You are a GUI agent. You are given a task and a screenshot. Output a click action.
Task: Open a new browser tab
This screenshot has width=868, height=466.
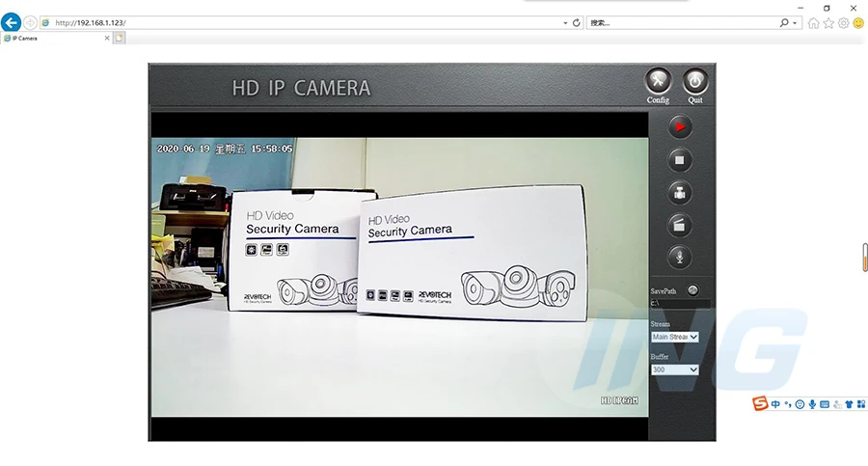coord(119,39)
